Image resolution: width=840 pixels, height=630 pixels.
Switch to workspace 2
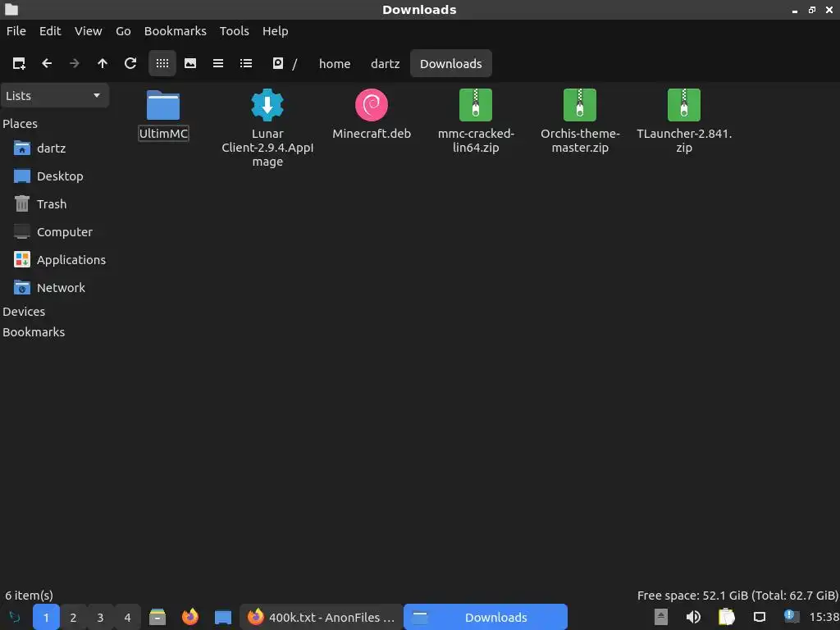point(73,618)
